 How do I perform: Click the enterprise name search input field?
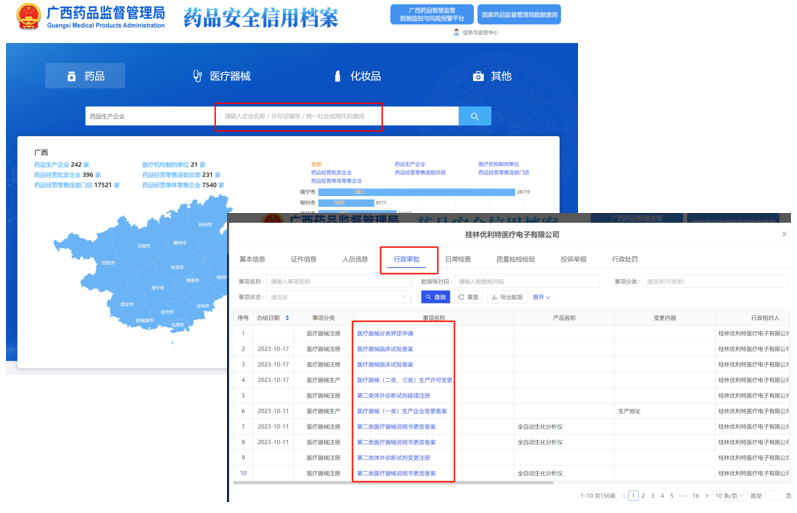tap(300, 116)
